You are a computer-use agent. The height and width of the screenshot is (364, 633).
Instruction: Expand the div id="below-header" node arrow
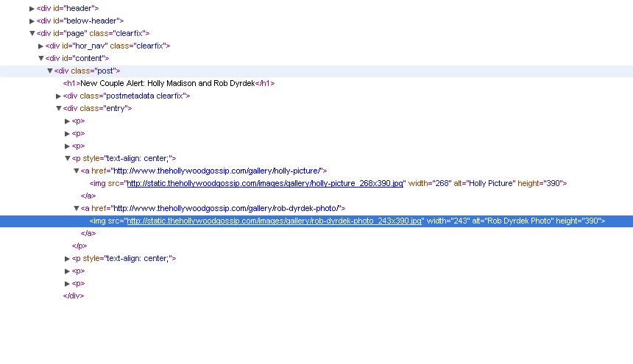[x=32, y=21]
